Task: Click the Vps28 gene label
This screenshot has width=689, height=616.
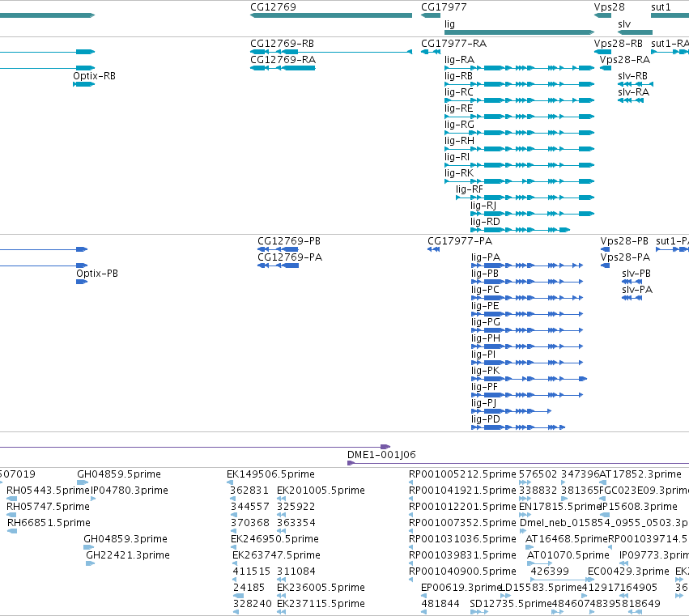Action: coord(609,7)
